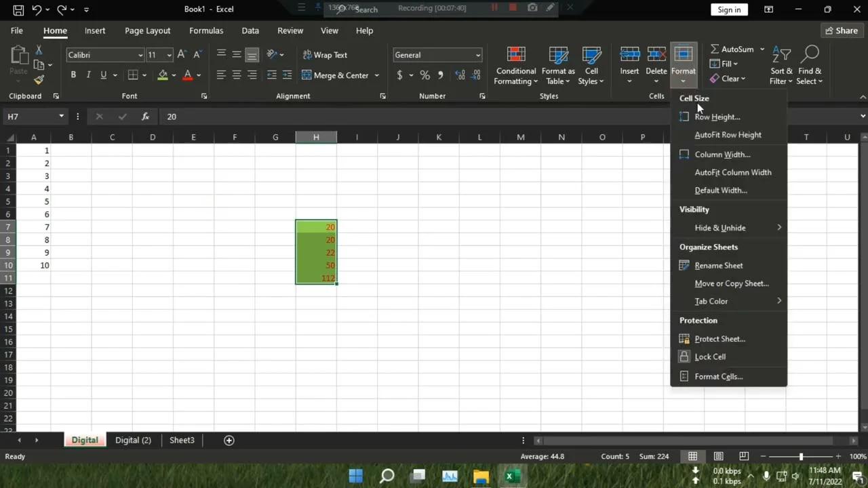Screen dimensions: 868x488
Task: Click the Find & Select magnifier icon
Action: tap(810, 54)
